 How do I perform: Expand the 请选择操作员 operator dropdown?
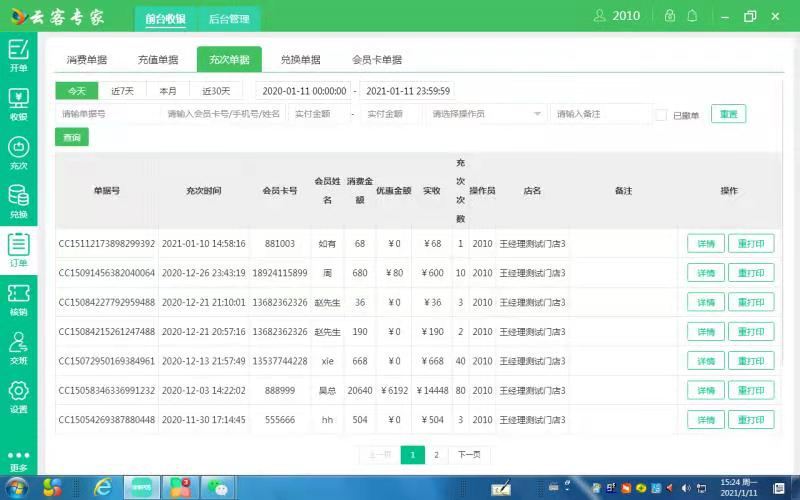(x=486, y=114)
